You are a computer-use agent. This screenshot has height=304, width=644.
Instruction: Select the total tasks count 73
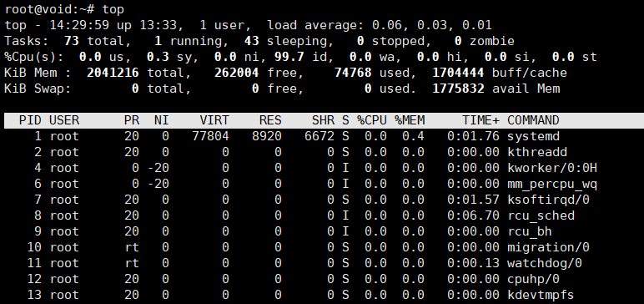point(72,41)
